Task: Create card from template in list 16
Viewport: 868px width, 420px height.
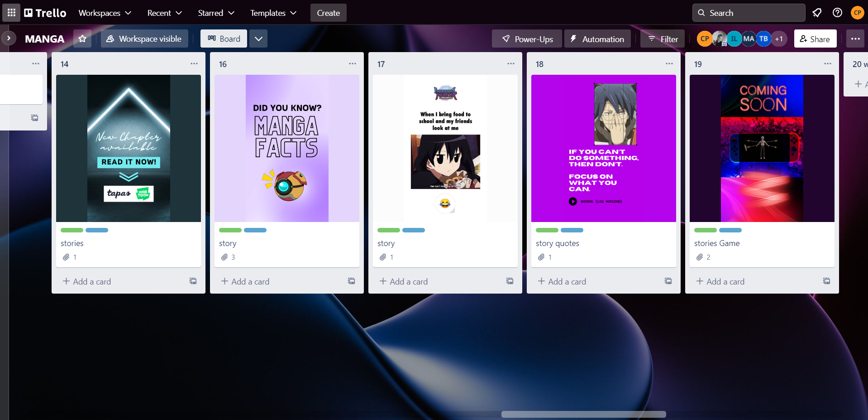Action: pos(352,281)
